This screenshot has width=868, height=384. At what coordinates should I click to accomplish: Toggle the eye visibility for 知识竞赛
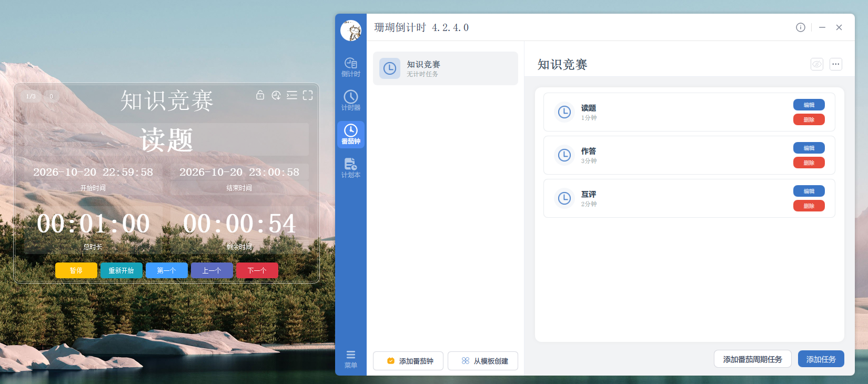(x=817, y=64)
